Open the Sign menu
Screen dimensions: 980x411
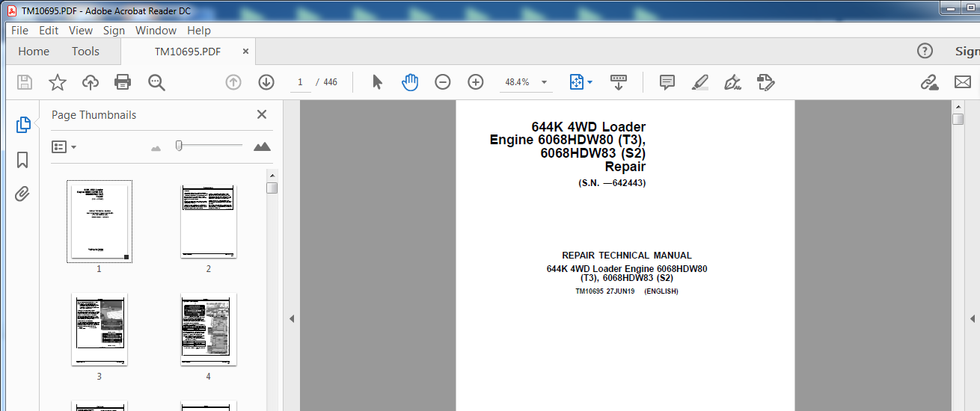pos(114,31)
